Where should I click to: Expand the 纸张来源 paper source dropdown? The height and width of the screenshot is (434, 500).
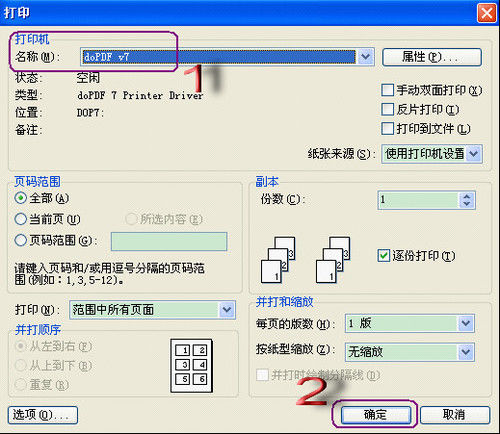(x=473, y=154)
